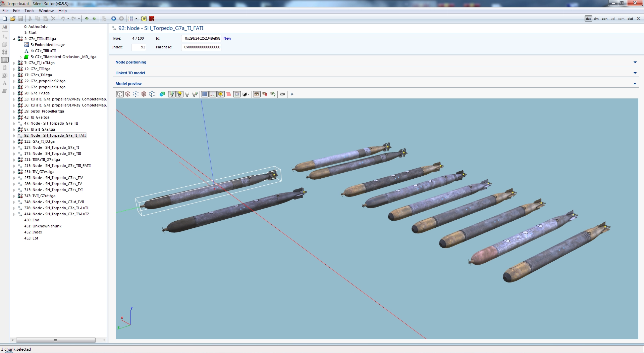Click the camera icon in preview toolbar

(282, 94)
